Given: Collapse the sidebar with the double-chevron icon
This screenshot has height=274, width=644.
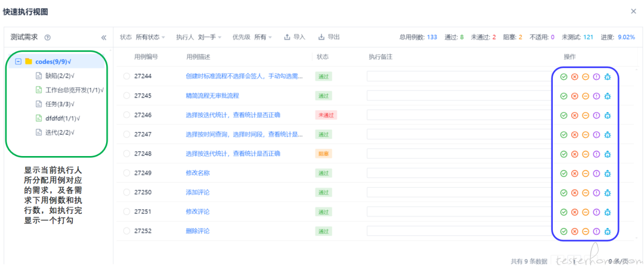Looking at the screenshot, I should (x=104, y=38).
